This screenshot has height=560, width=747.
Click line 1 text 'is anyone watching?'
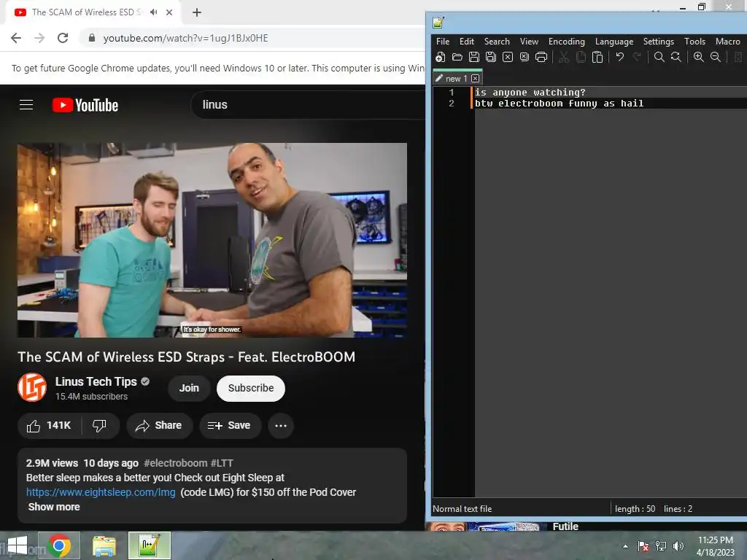click(530, 93)
